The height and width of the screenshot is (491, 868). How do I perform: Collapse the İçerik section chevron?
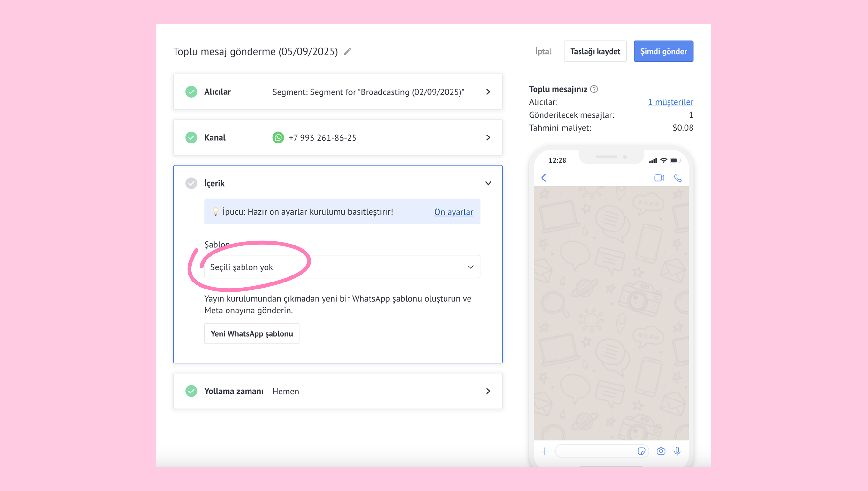[x=488, y=183]
